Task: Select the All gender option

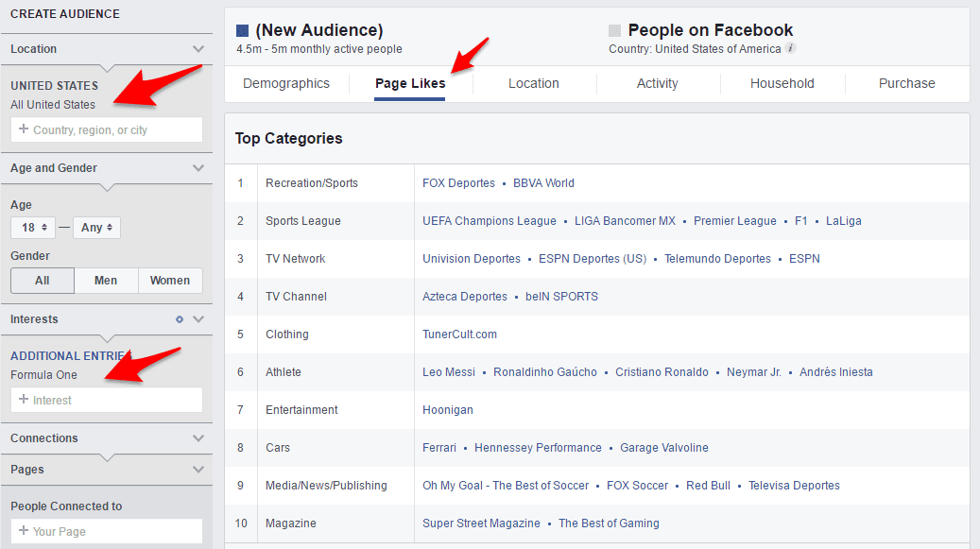Action: pyautogui.click(x=43, y=281)
